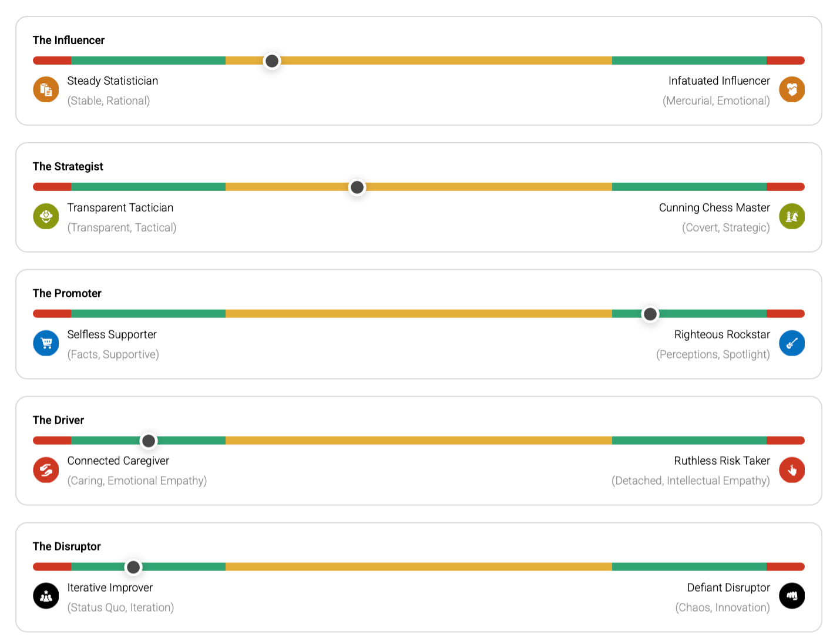The width and height of the screenshot is (840, 641).
Task: Select the Transparent Tactician icon
Action: (x=46, y=216)
